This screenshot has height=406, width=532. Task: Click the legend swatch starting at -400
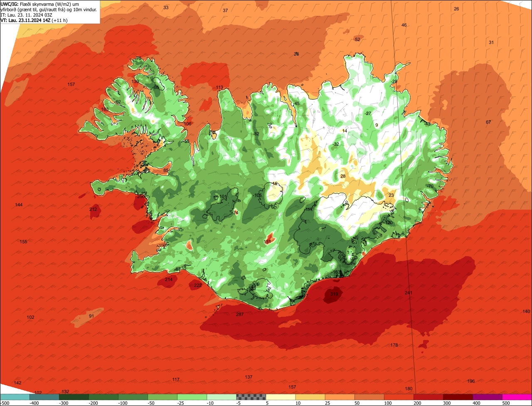[x=44, y=397]
